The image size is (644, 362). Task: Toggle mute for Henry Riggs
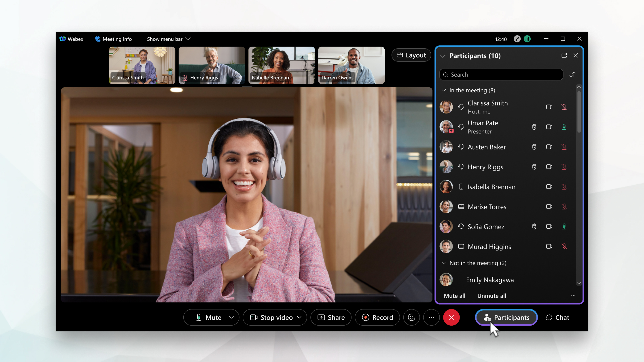564,167
